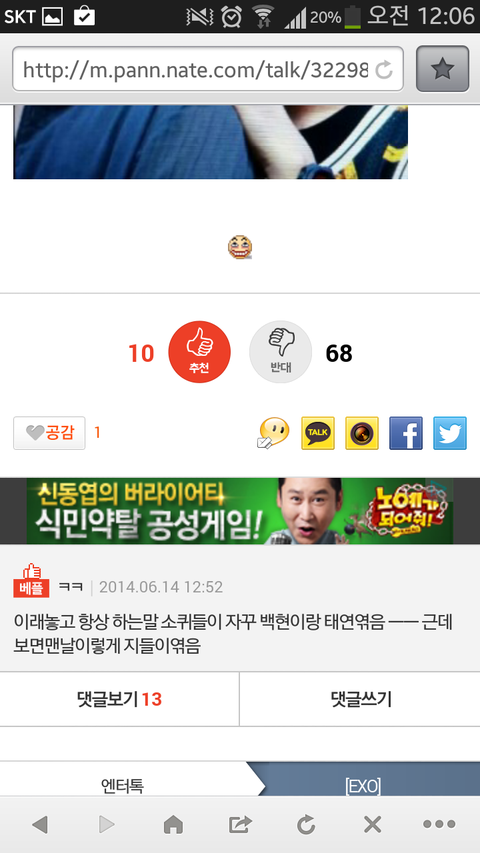Tap the share icon in the bottom toolbar
The width and height of the screenshot is (480, 853).
(x=240, y=825)
